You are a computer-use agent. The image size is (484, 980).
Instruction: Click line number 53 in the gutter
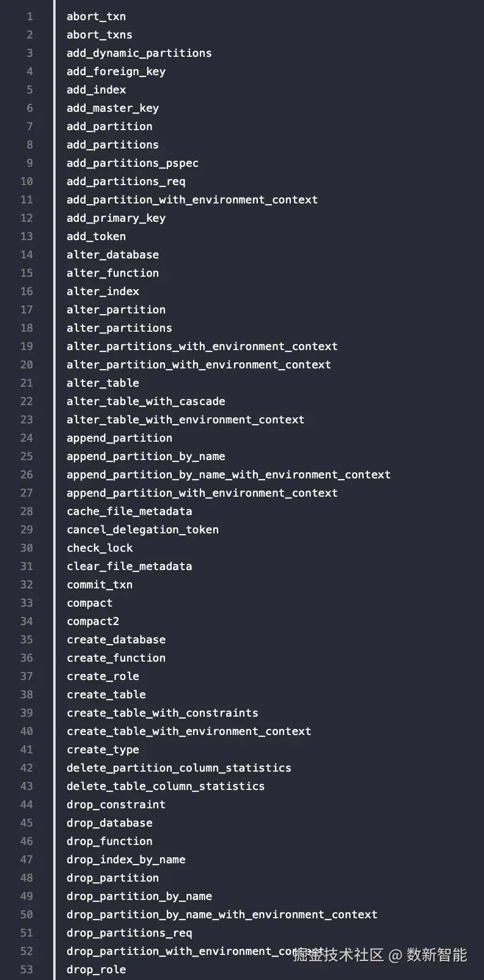[x=27, y=970]
